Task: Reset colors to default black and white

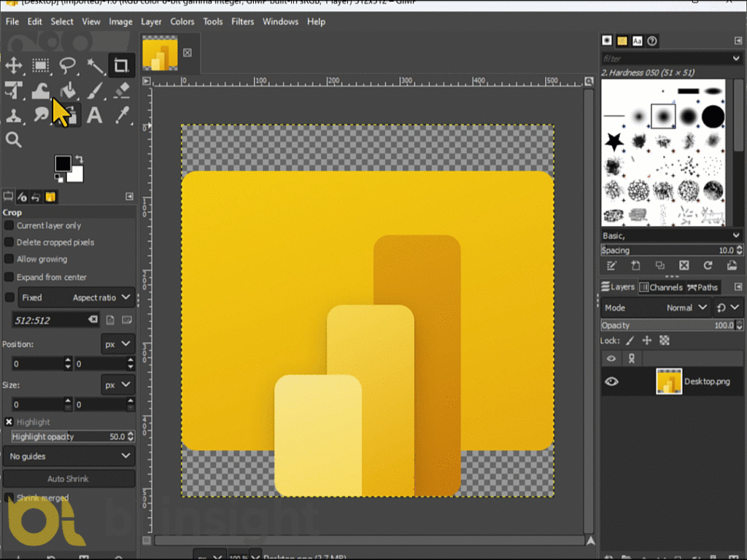Action: pyautogui.click(x=58, y=178)
